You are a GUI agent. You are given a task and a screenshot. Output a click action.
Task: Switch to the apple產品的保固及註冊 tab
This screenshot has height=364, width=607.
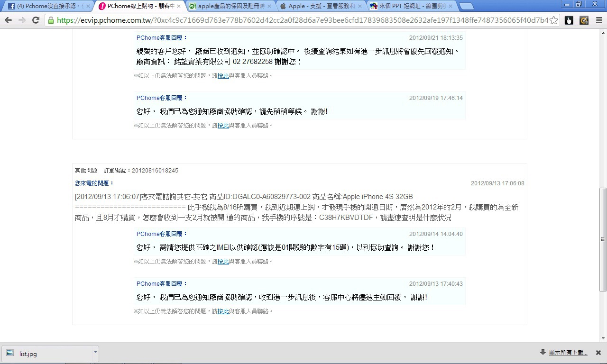[230, 6]
